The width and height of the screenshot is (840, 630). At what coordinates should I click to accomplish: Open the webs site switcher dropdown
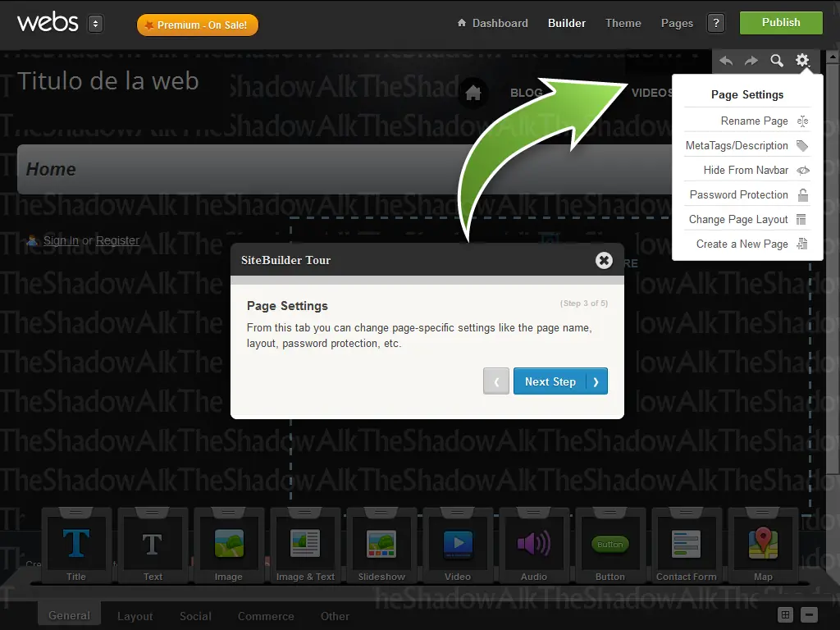(x=95, y=24)
